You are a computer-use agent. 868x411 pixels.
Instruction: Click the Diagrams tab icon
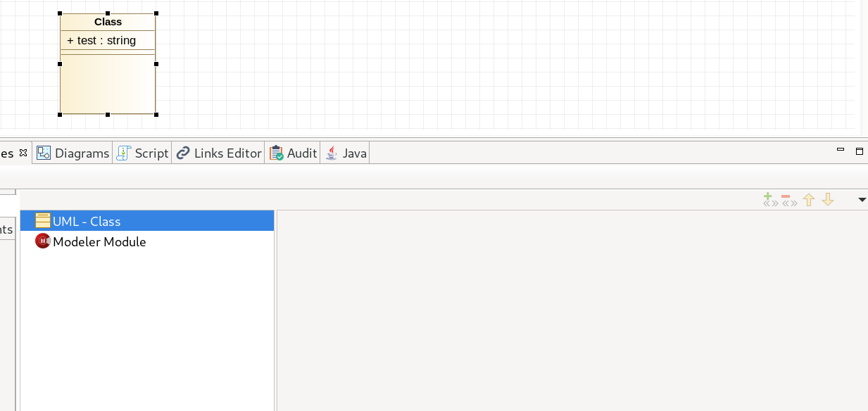pyautogui.click(x=44, y=153)
